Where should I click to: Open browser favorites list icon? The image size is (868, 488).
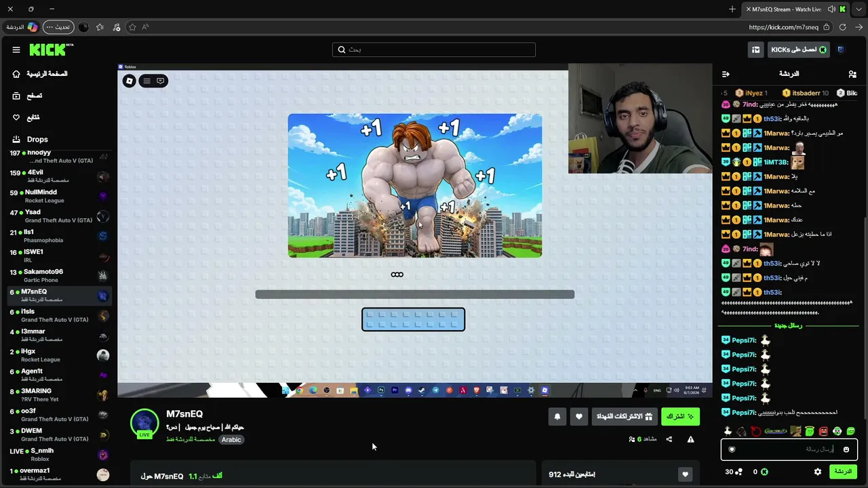(x=100, y=27)
